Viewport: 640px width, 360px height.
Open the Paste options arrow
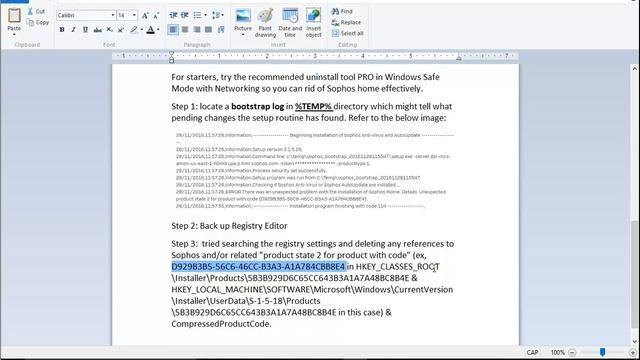click(x=14, y=34)
